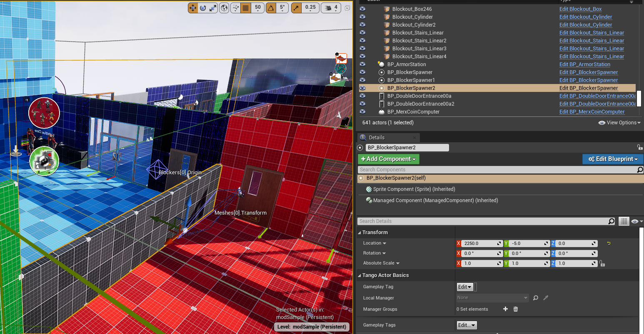Image resolution: width=644 pixels, height=334 pixels.
Task: Focus the Search Components field
Action: click(497, 170)
